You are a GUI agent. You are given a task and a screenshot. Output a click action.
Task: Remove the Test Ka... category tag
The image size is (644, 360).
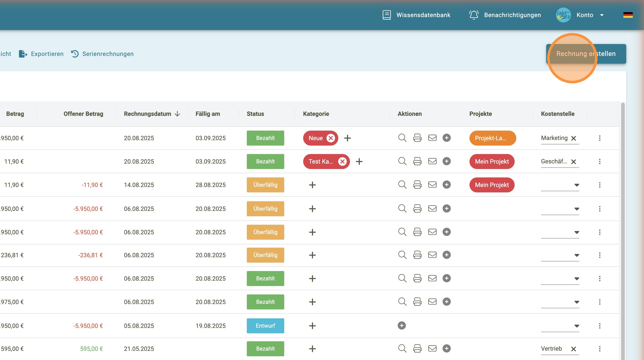[x=342, y=162]
